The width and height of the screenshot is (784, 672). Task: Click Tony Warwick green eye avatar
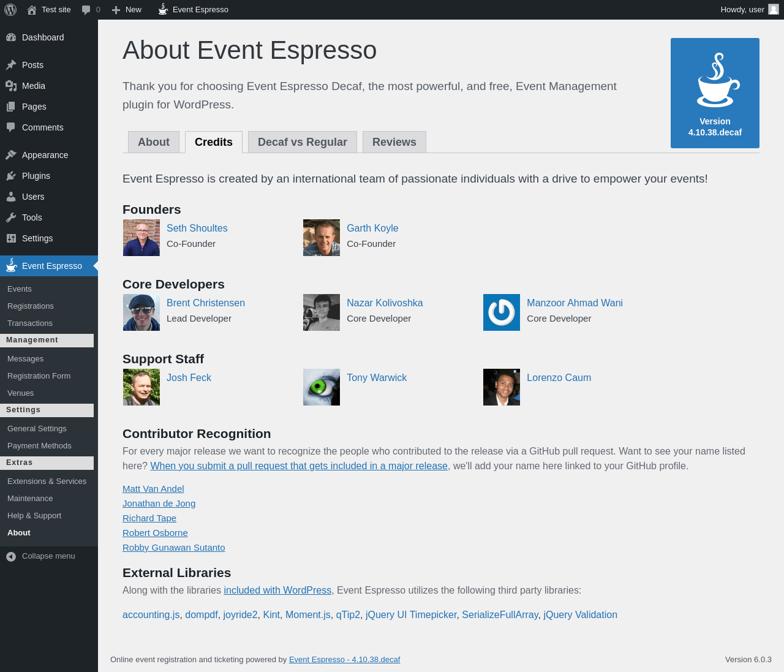coord(322,387)
